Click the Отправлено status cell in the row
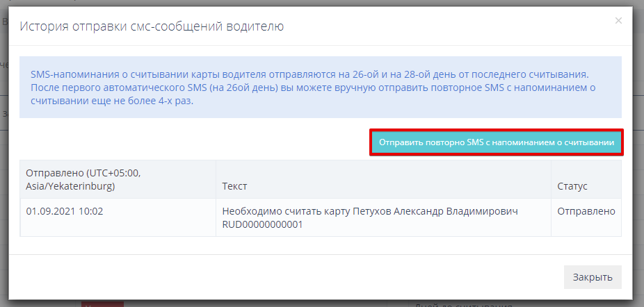644x307 pixels. pyautogui.click(x=586, y=211)
